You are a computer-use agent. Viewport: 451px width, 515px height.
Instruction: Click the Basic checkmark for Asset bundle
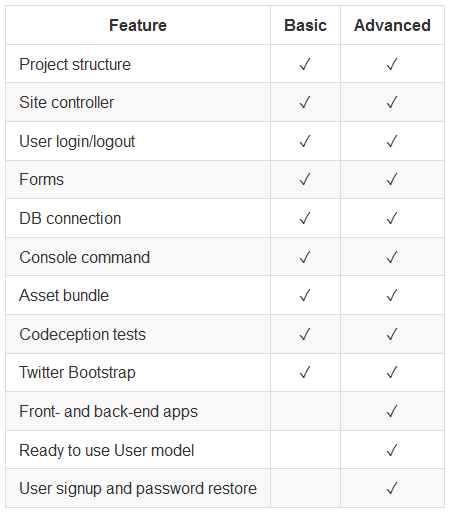pos(305,295)
